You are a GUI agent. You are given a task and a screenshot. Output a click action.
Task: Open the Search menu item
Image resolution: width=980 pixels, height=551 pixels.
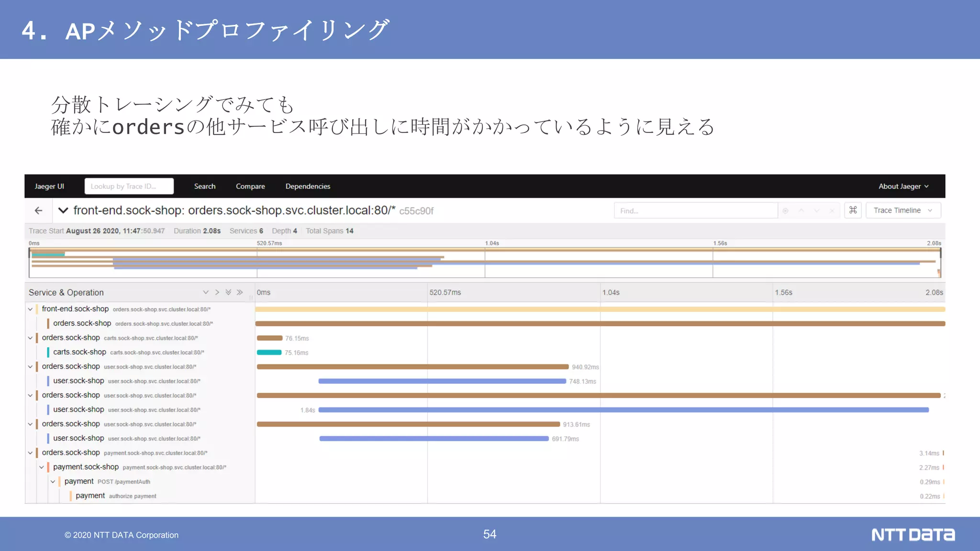205,186
